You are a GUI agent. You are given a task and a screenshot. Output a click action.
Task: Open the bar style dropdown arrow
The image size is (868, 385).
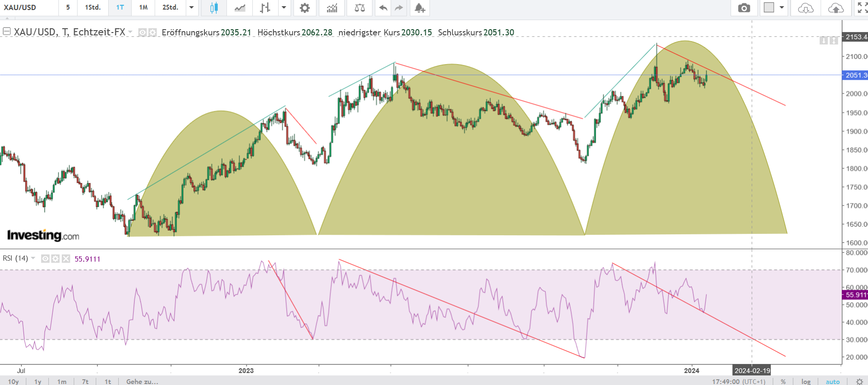pos(284,8)
